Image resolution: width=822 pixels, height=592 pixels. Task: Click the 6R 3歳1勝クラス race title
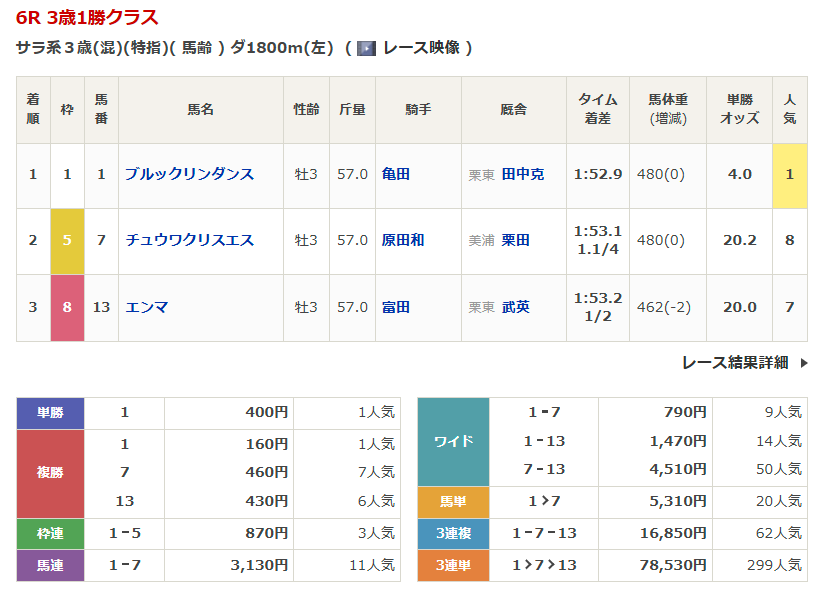[87, 18]
